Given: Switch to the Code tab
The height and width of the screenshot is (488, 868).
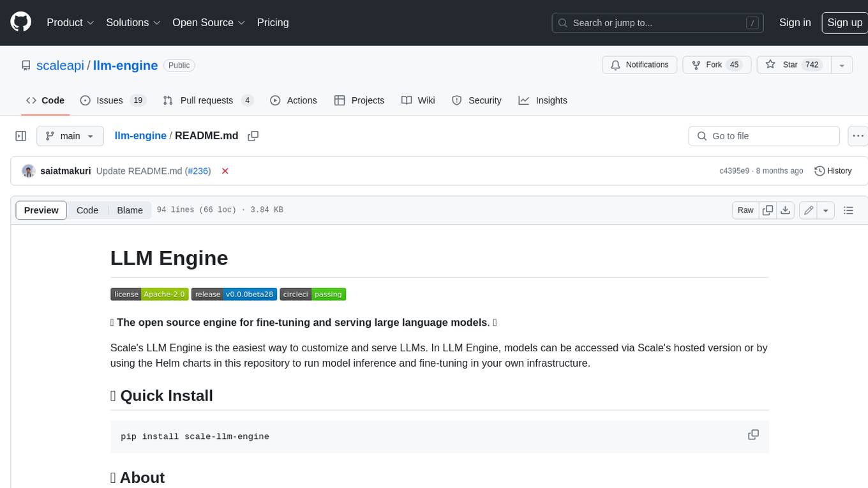Looking at the screenshot, I should (x=45, y=100).
